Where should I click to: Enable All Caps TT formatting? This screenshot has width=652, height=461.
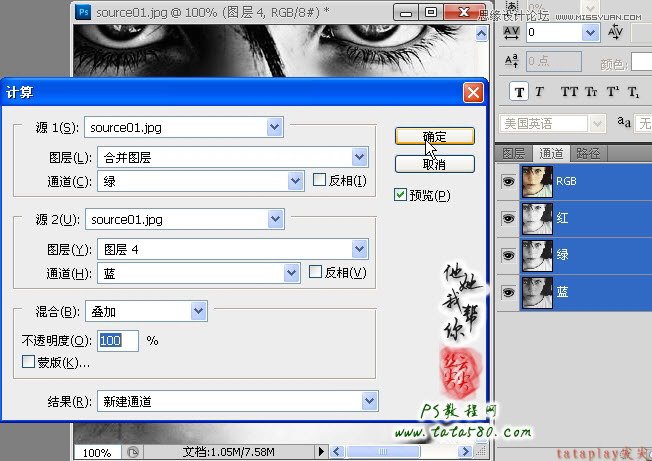click(569, 92)
